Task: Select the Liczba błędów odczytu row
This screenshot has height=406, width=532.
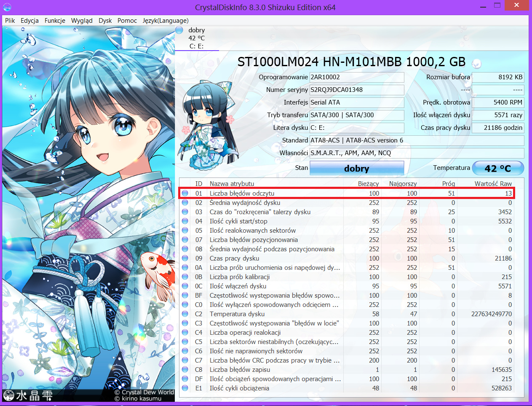Action: tap(347, 193)
